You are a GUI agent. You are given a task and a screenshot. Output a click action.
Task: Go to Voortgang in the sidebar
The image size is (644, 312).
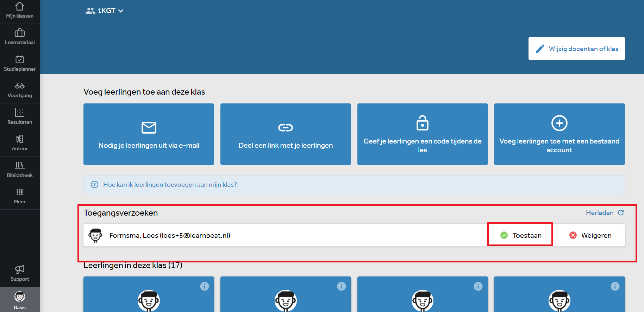click(20, 90)
